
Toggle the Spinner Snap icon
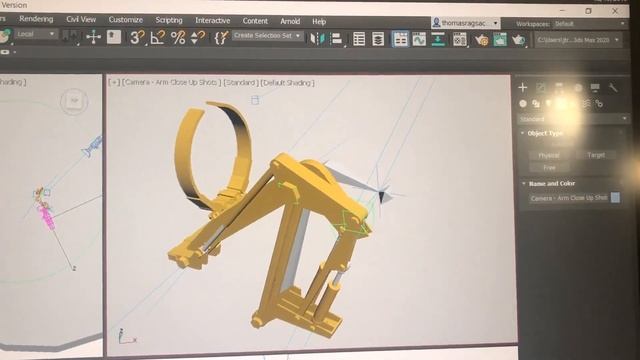point(198,38)
